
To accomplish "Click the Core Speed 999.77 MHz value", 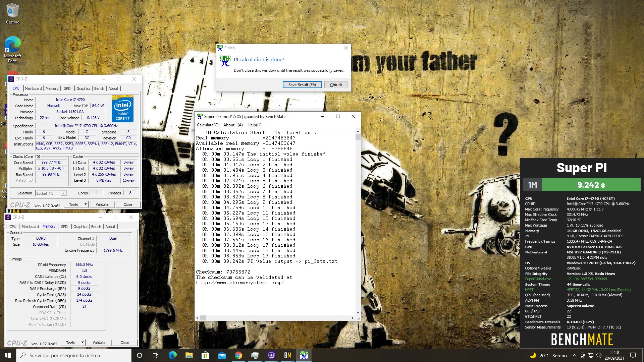I will 51,162.
